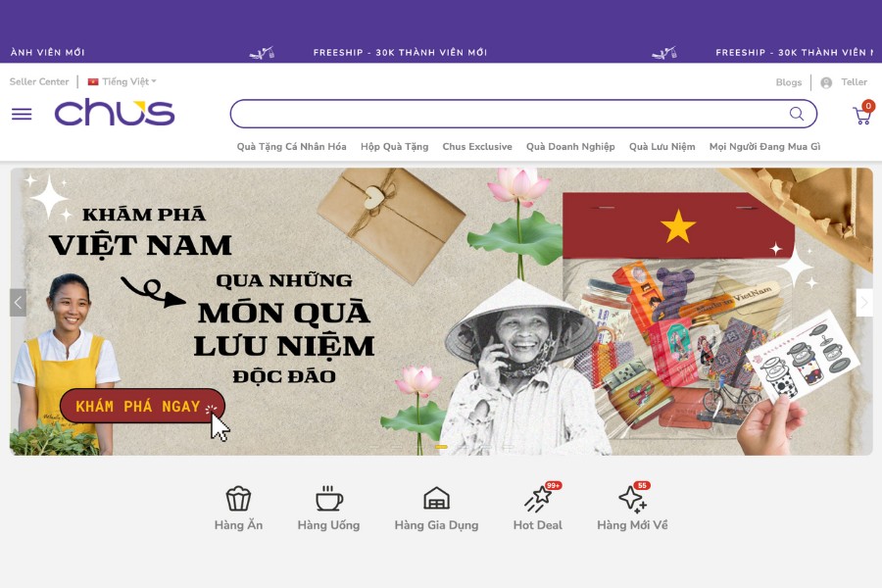The height and width of the screenshot is (588, 882).
Task: Open Quà Tặng Cá Nhân Hóa menu
Action: (291, 146)
